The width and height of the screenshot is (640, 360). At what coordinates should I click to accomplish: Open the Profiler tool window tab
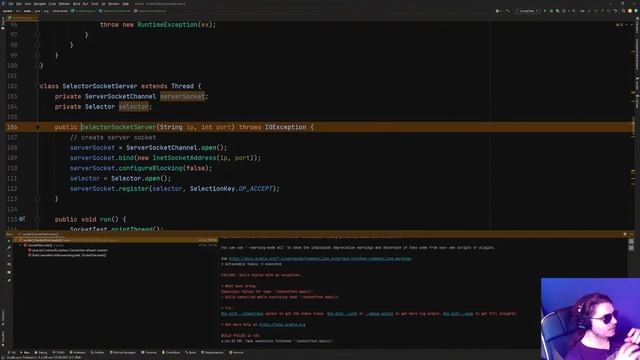(97, 352)
